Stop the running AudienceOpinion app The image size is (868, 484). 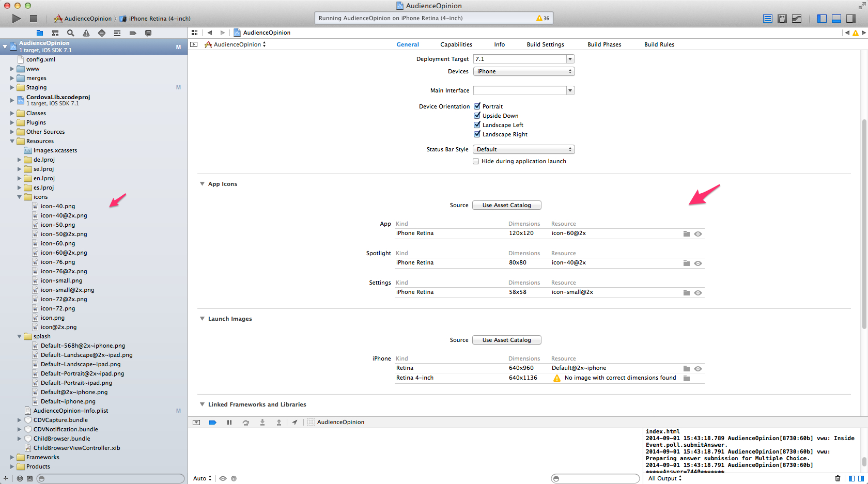click(34, 19)
